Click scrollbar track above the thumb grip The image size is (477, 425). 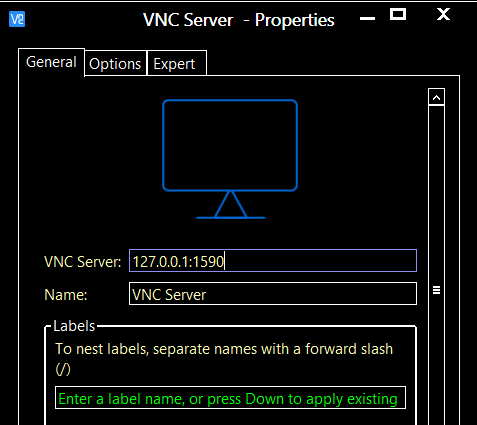click(x=436, y=195)
